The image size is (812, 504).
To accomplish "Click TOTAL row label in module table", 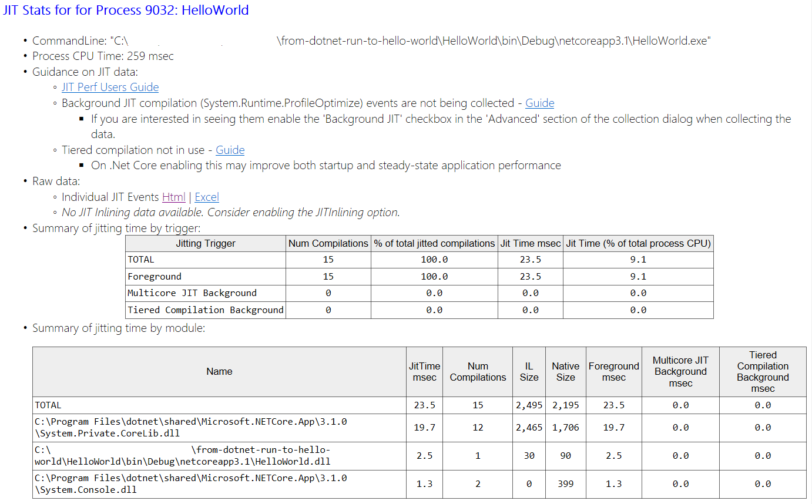I will coord(48,405).
